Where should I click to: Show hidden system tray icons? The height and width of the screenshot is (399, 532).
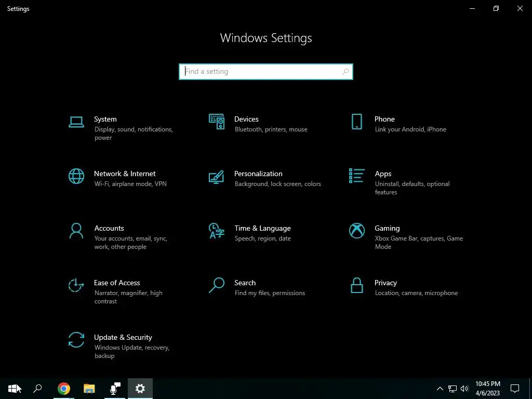click(x=440, y=389)
